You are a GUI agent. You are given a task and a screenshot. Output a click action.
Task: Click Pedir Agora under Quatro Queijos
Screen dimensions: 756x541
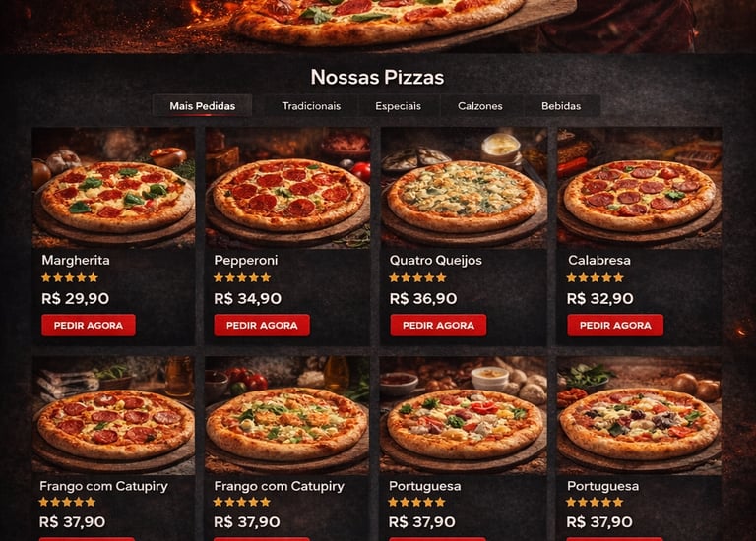click(x=438, y=326)
